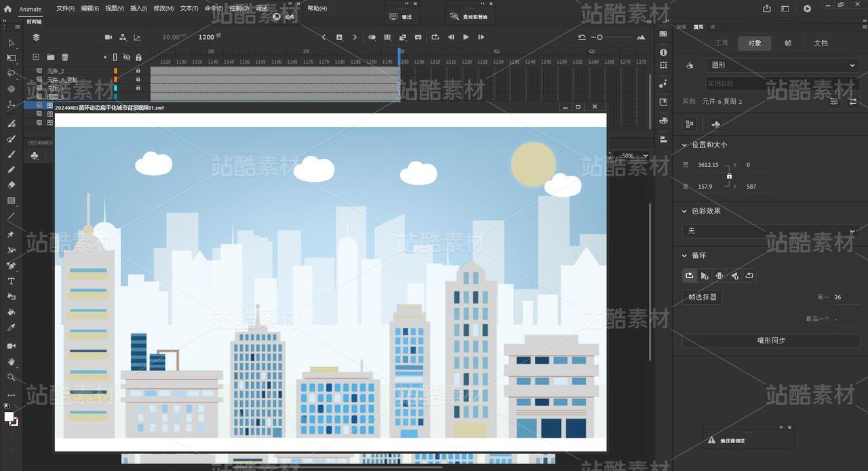
Task: Open the Info panel icon
Action: tap(663, 52)
